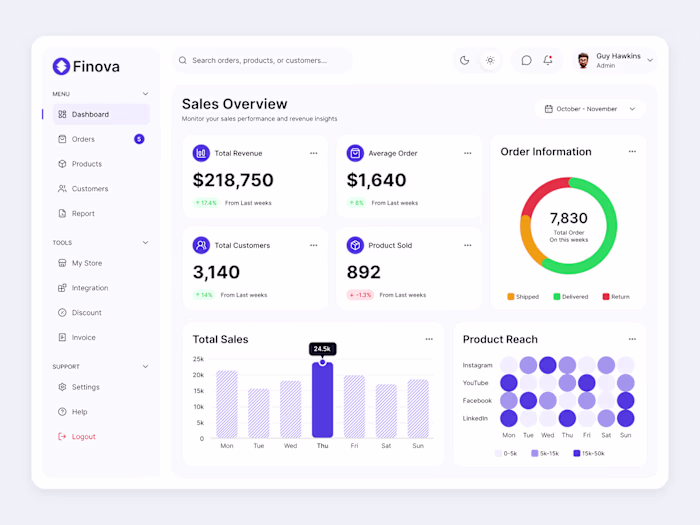Image resolution: width=700 pixels, height=525 pixels.
Task: Click the Mon bar in Total Sales
Action: coord(227,404)
